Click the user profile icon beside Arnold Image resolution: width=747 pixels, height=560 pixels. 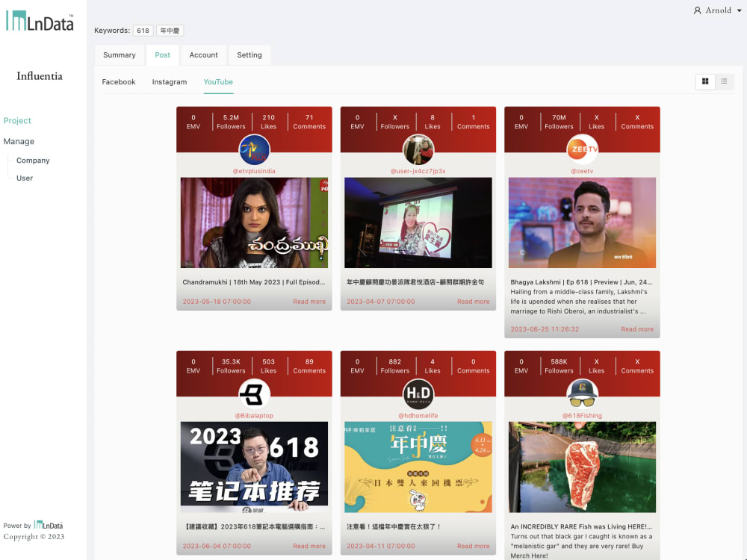point(697,10)
